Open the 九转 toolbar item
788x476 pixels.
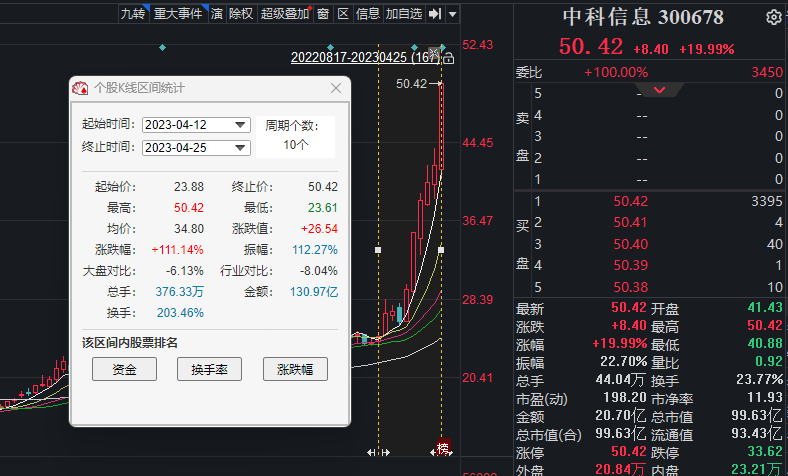tap(133, 14)
